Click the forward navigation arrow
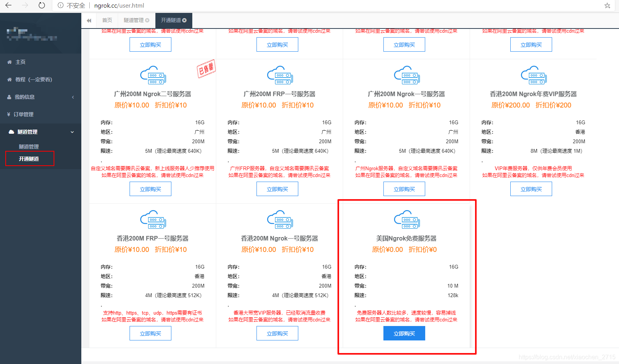 point(25,5)
